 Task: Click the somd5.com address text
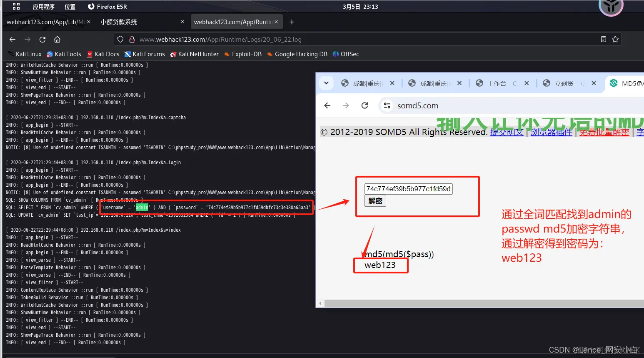[x=418, y=106]
